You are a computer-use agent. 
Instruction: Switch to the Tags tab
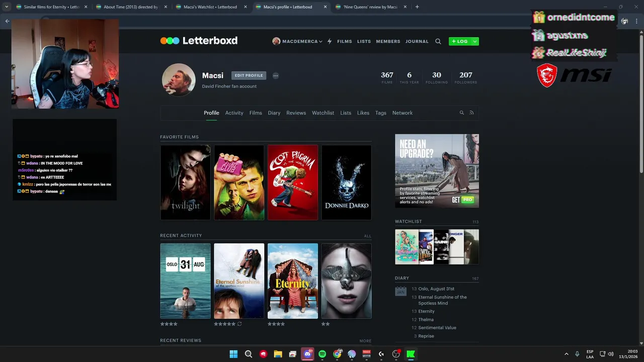(381, 113)
